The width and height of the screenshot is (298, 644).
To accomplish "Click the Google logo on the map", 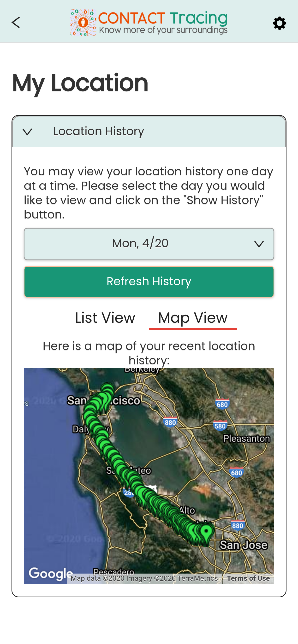I will pyautogui.click(x=50, y=574).
